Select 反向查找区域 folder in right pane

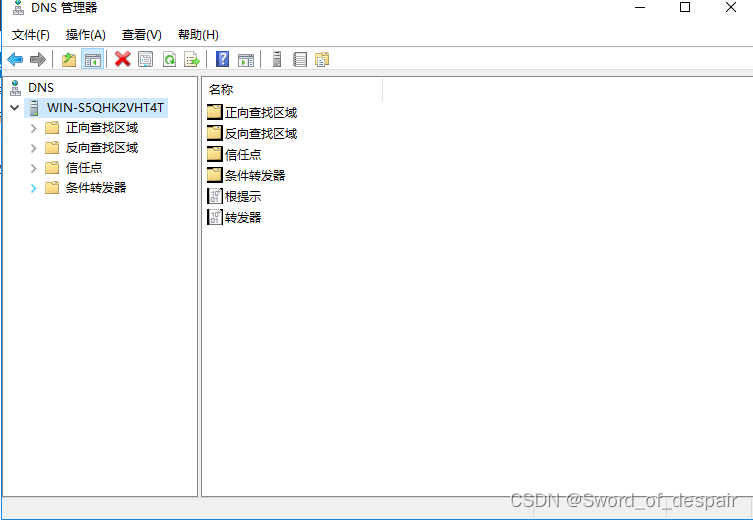point(252,133)
